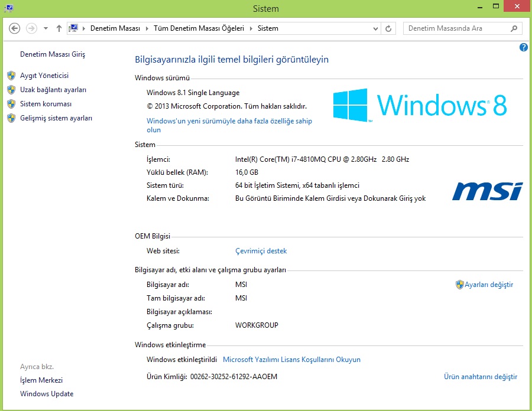Go up one level with up arrow
This screenshot has width=532, height=411.
click(x=59, y=28)
